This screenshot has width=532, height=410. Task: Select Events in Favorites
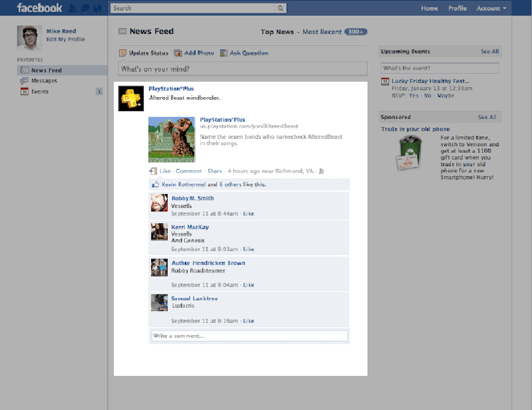tap(40, 92)
